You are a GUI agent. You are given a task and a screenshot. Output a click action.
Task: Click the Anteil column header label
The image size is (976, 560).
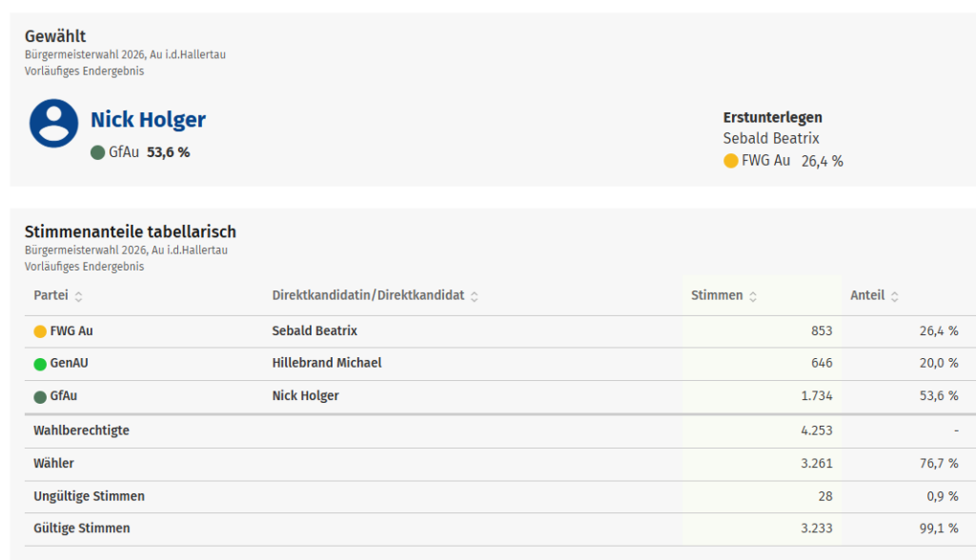tap(866, 295)
